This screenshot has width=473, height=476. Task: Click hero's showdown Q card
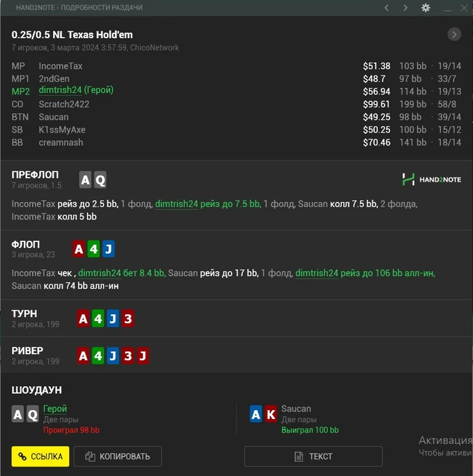click(x=33, y=414)
